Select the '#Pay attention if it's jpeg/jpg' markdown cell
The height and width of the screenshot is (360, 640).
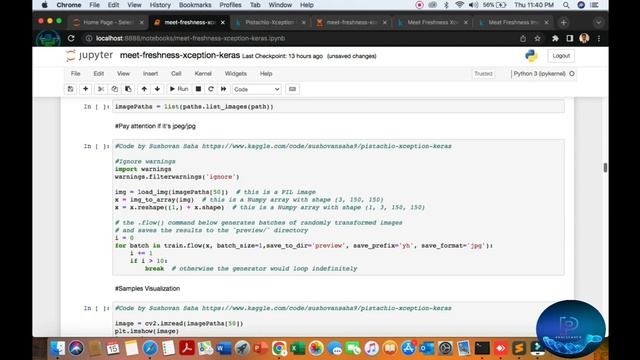155,126
